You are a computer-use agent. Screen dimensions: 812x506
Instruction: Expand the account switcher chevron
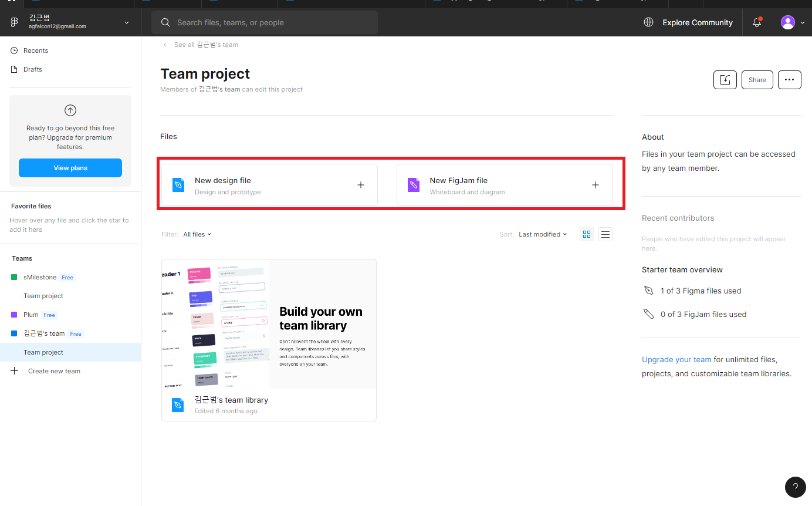coord(127,23)
